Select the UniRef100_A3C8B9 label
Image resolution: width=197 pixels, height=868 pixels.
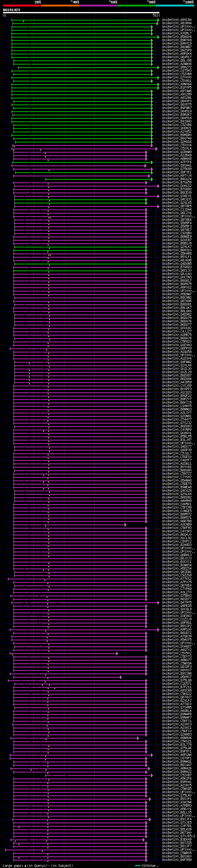[x=177, y=524]
